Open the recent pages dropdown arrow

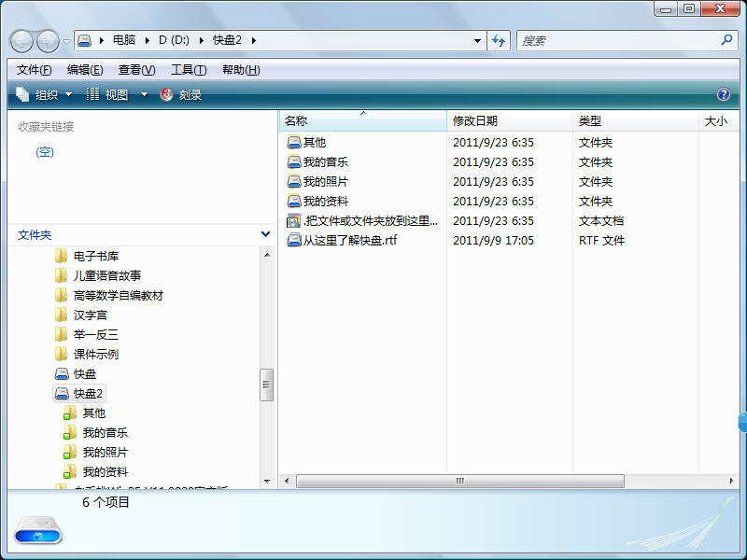[66, 41]
